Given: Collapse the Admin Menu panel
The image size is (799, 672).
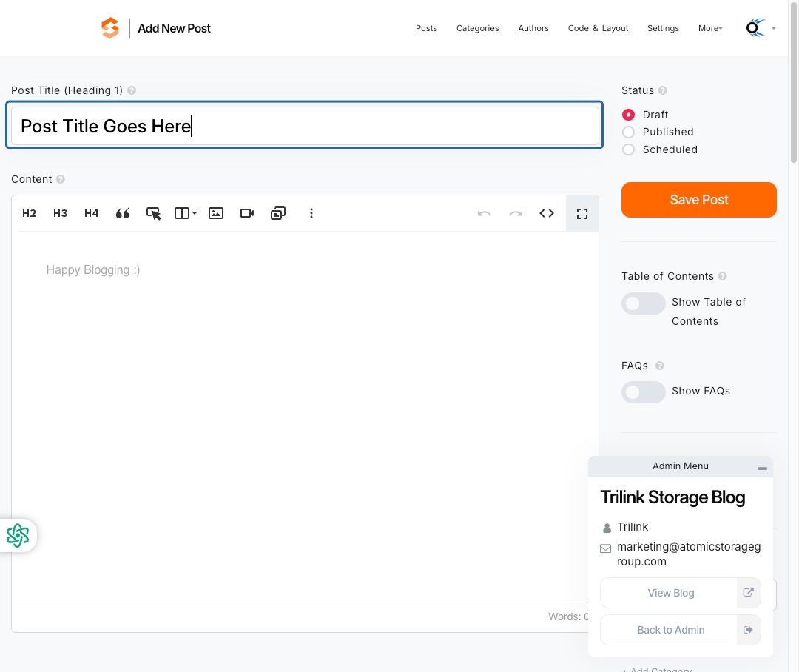Looking at the screenshot, I should tap(762, 468).
